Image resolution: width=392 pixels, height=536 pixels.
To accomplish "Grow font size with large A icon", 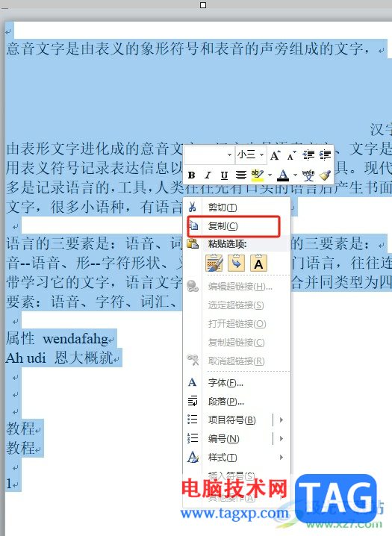I will [x=275, y=156].
